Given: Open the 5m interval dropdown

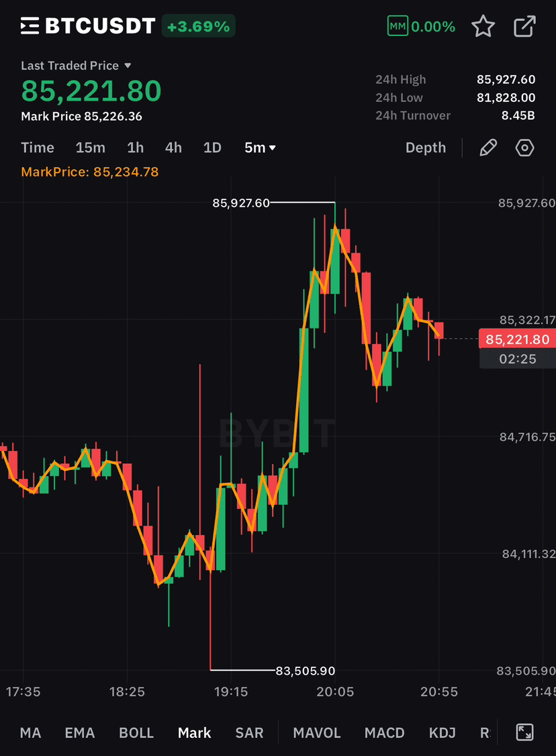Looking at the screenshot, I should 261,148.
